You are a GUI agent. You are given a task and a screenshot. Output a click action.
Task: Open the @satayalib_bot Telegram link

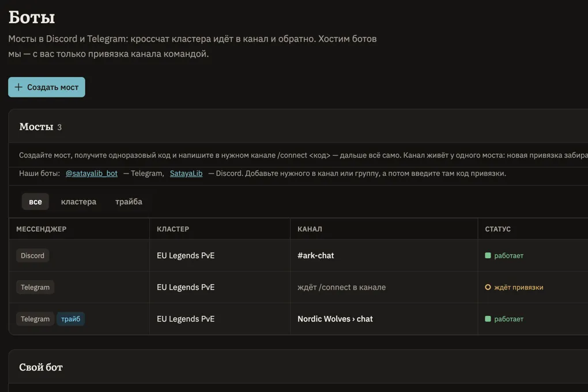92,174
